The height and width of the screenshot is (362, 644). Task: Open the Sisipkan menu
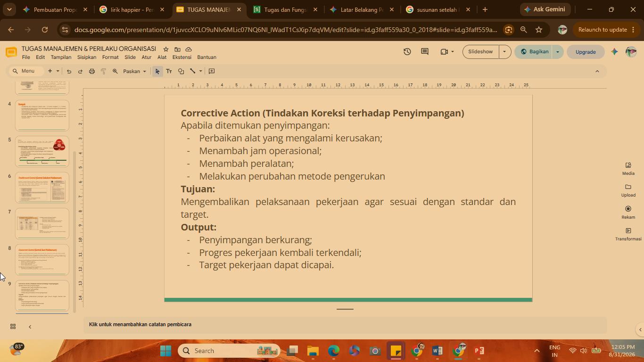87,58
